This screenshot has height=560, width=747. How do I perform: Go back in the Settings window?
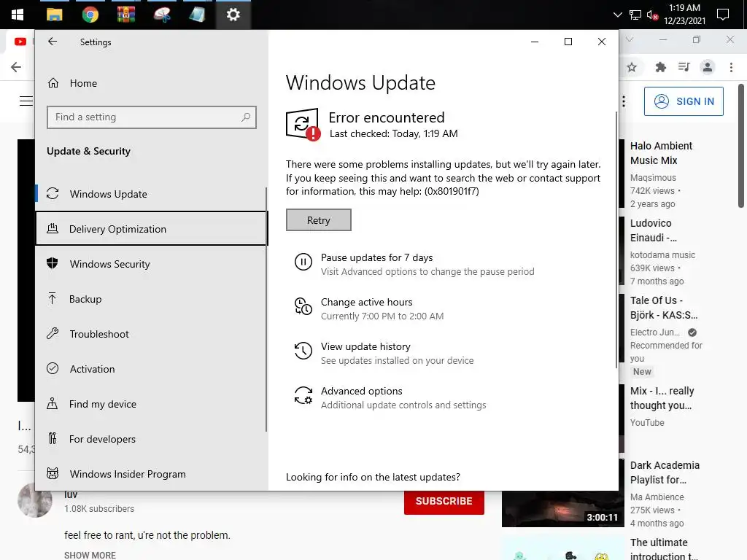(53, 42)
